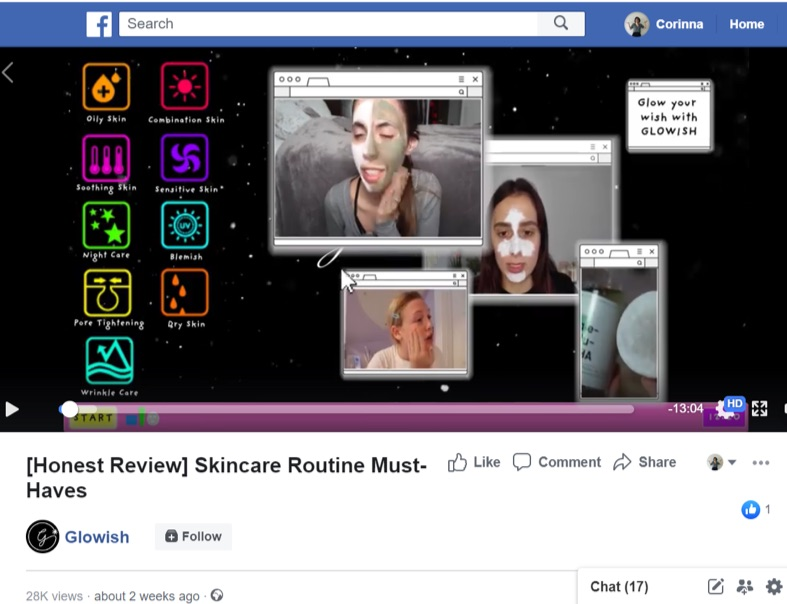Compose a new chat message icon

coord(716,586)
